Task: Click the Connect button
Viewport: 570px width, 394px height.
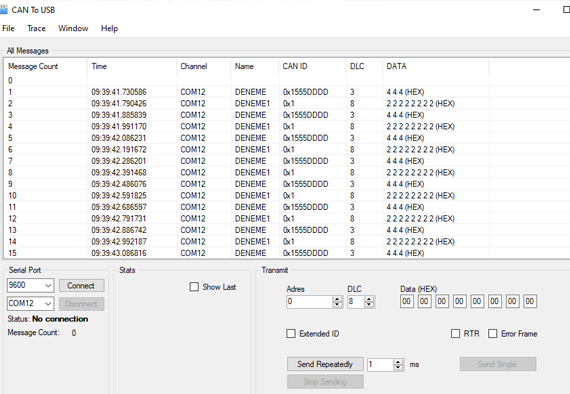Action: click(x=81, y=286)
